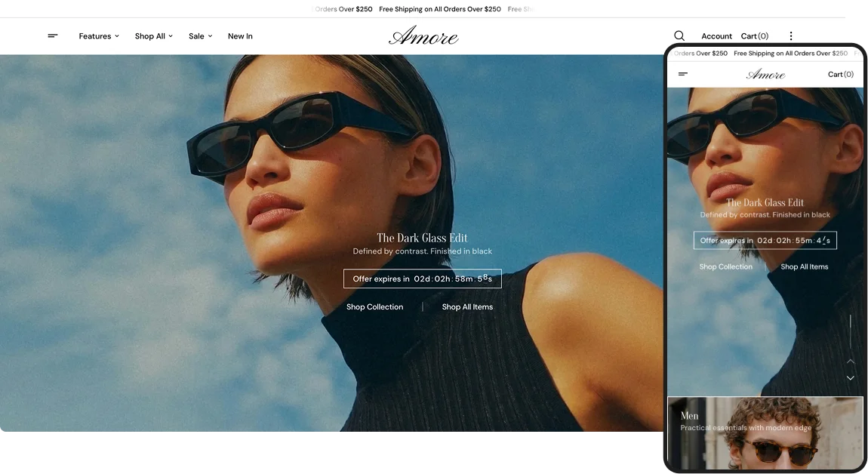The height and width of the screenshot is (474, 868).
Task: Click the search magnifier icon
Action: 679,36
